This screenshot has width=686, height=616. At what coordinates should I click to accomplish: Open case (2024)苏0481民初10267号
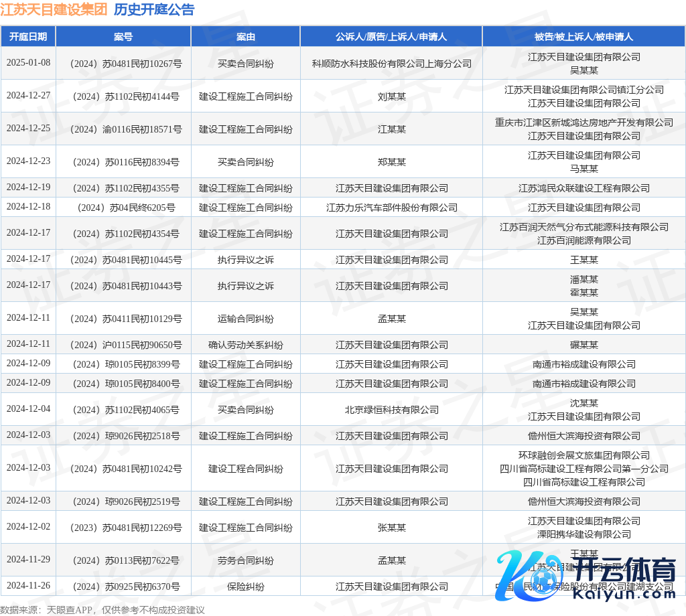[x=123, y=64]
